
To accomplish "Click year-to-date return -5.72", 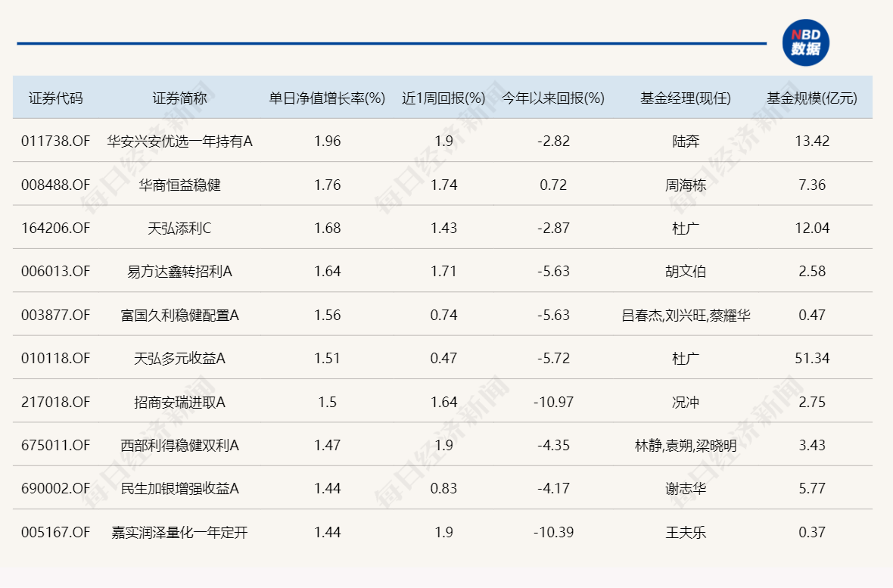I will 553,358.
